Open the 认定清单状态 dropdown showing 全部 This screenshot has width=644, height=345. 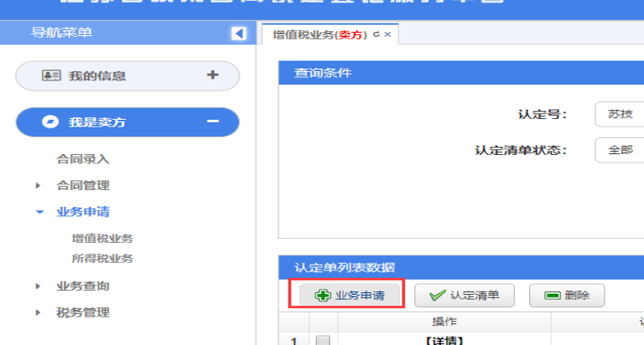pyautogui.click(x=619, y=150)
